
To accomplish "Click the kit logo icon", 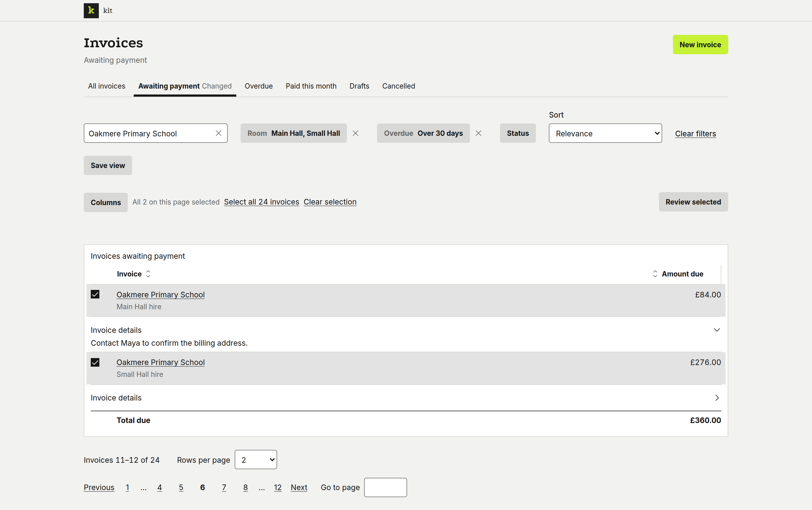I will 91,10.
